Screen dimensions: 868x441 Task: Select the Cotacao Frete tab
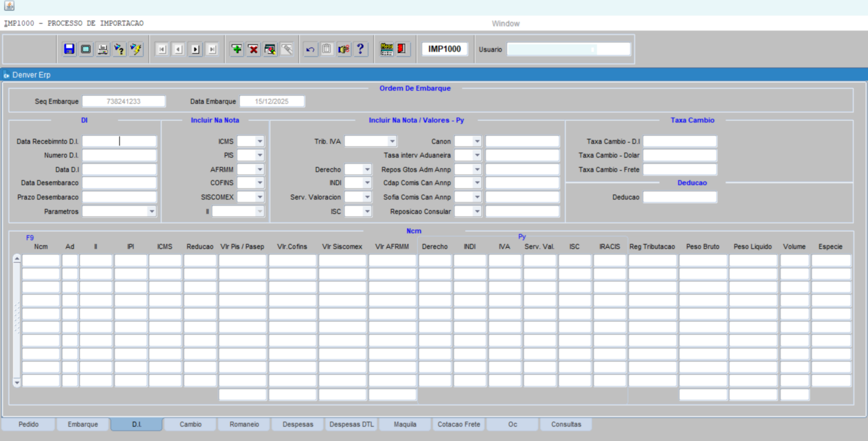click(x=458, y=424)
